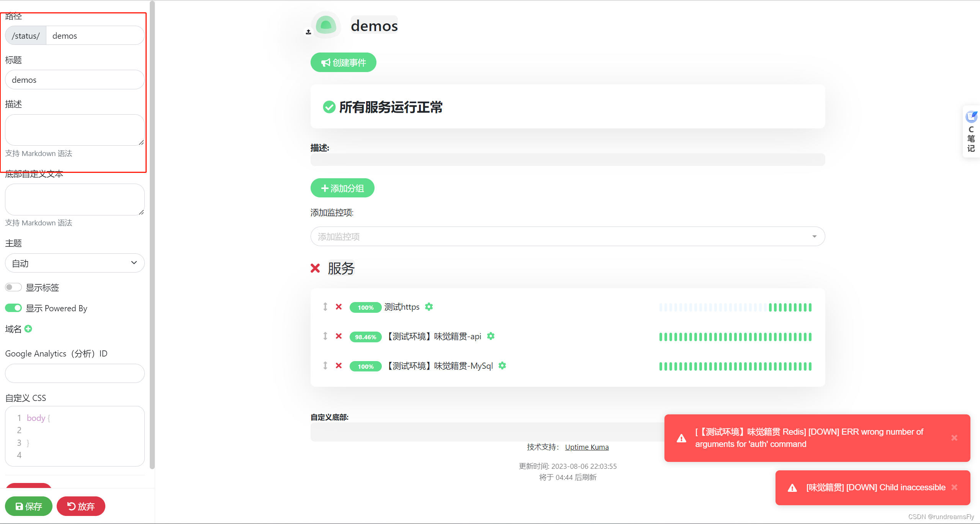Remove the 服务 group with red X
980x524 pixels.
pos(315,268)
